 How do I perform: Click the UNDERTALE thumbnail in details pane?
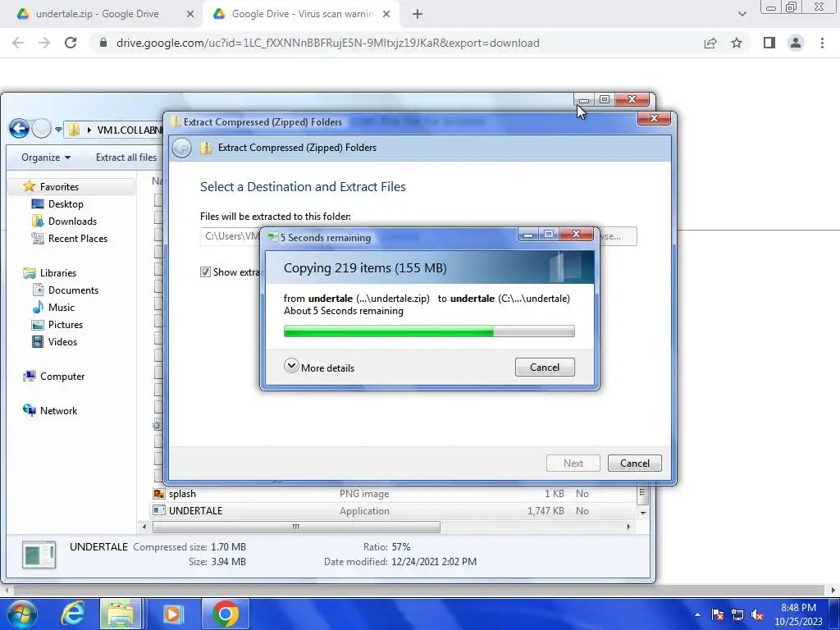pyautogui.click(x=39, y=555)
